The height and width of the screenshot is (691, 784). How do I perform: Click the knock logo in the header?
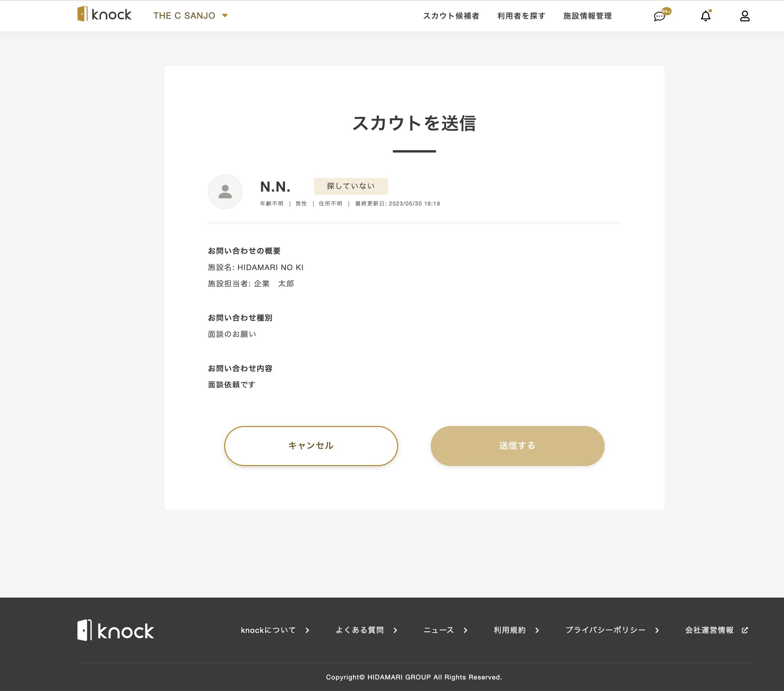point(104,14)
